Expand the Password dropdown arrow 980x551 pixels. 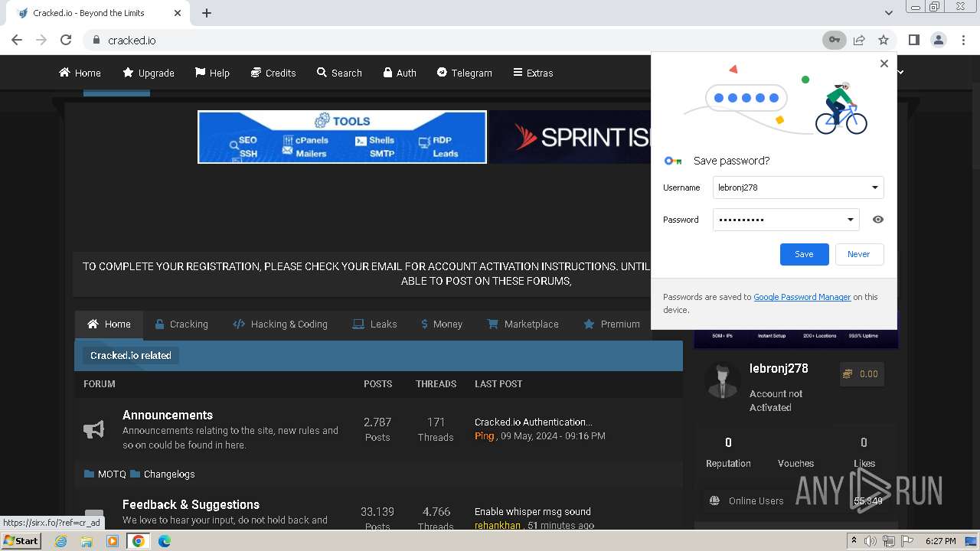tap(851, 220)
